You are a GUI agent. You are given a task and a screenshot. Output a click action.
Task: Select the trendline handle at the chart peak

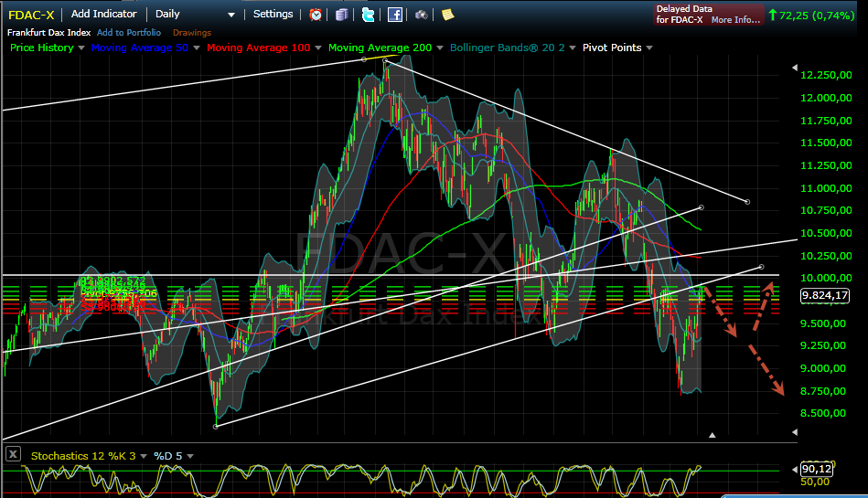pos(385,60)
